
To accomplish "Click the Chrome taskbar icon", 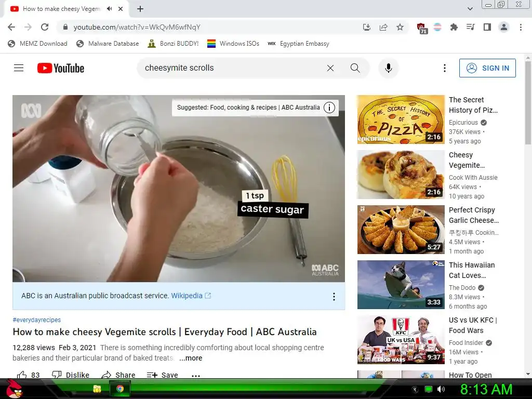I will 120,389.
